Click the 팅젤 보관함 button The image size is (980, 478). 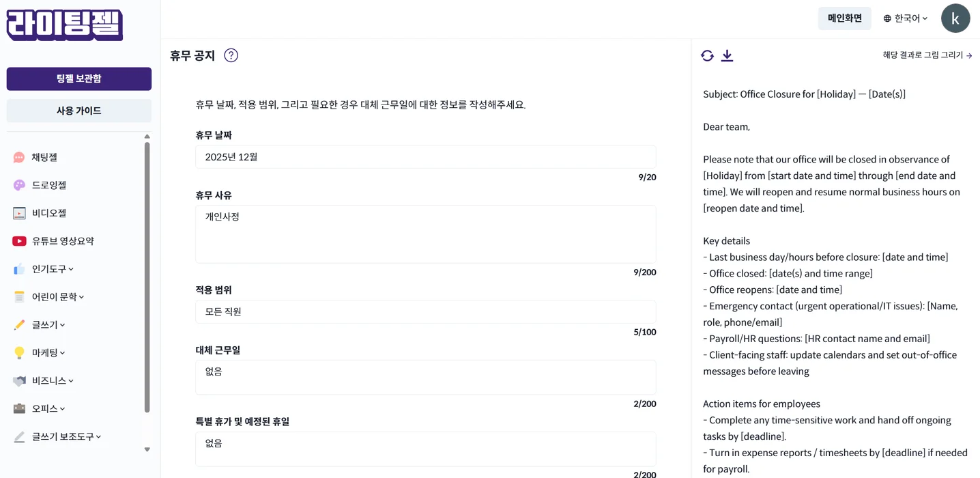[79, 79]
